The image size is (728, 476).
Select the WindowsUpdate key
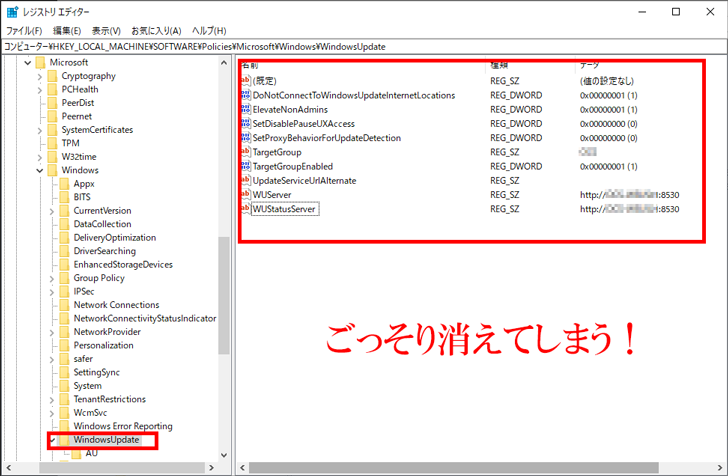[106, 439]
